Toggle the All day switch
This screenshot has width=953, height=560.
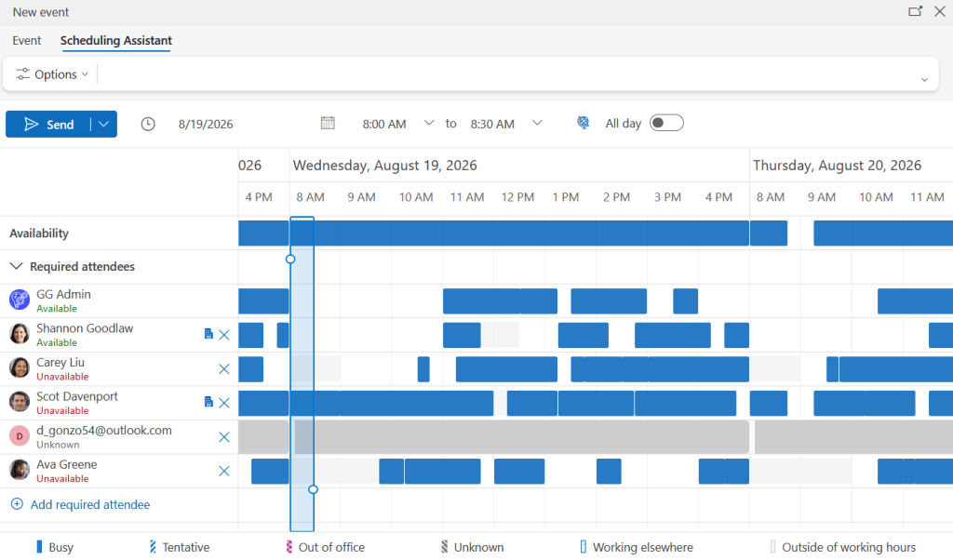[x=666, y=123]
